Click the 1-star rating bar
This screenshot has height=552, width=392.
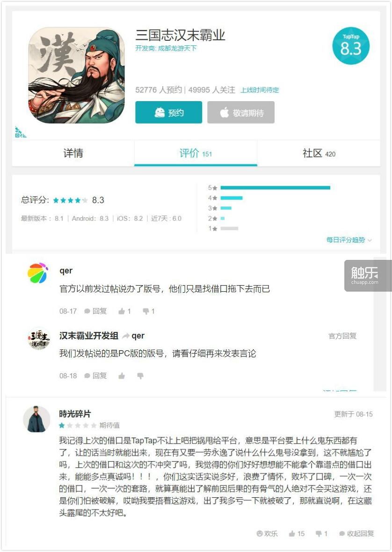229,228
